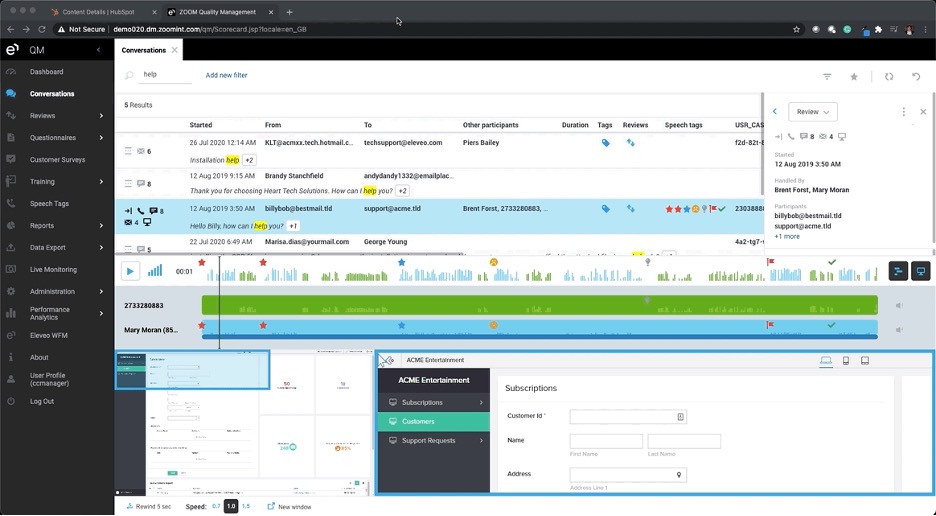This screenshot has width=936, height=516.
Task: Open the three-dot menu in the details panel
Action: [x=903, y=112]
